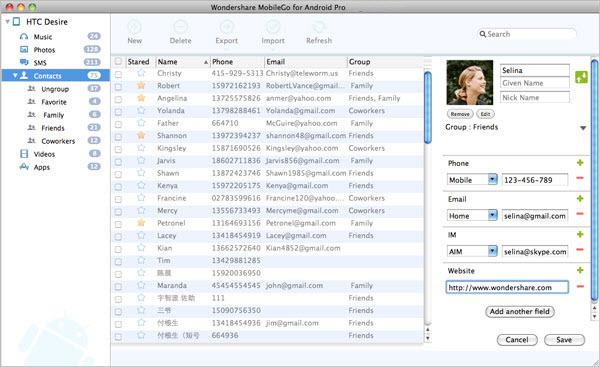Remove the Mobile phone entry with minus

coord(580,178)
